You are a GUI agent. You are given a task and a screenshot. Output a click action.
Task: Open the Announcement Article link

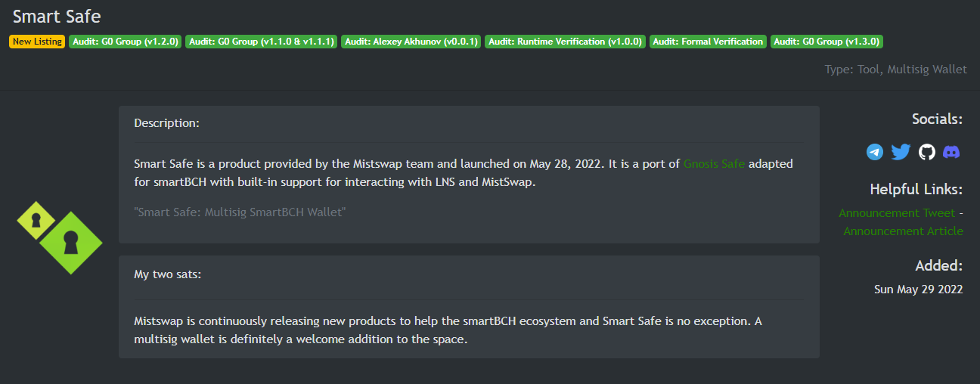coord(903,231)
